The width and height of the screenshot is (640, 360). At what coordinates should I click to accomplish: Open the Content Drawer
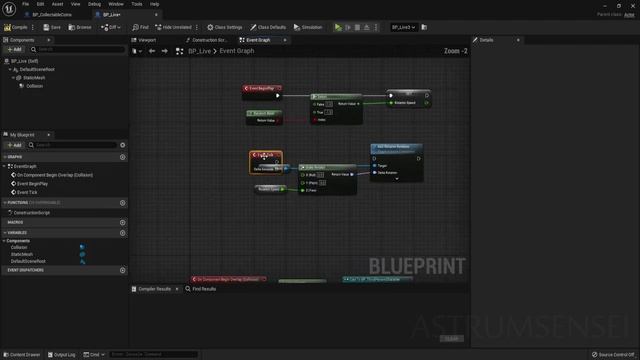22,355
